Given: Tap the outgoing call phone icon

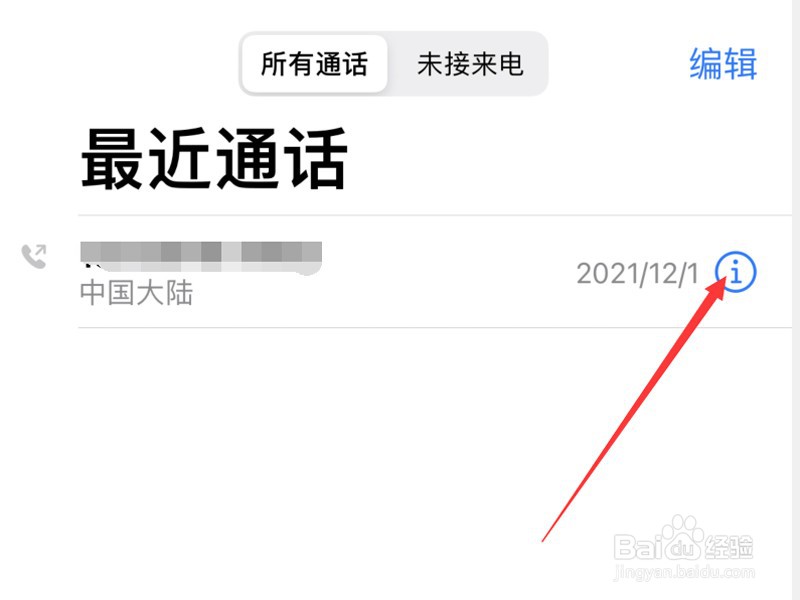Looking at the screenshot, I should point(34,256).
